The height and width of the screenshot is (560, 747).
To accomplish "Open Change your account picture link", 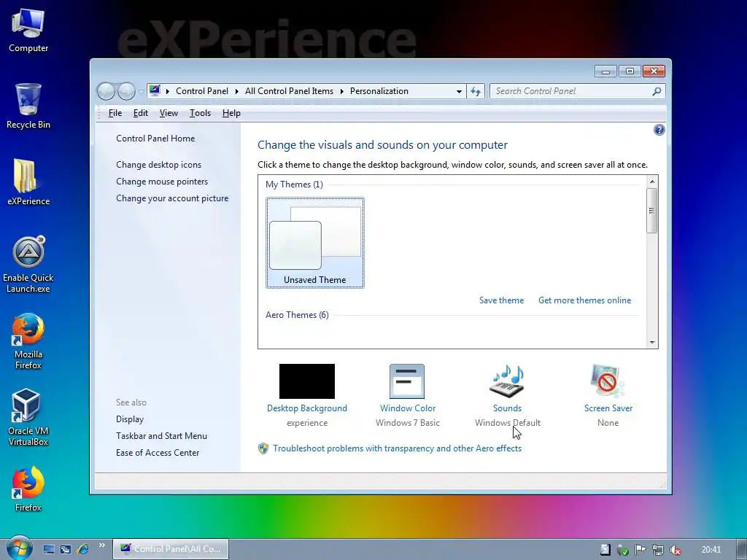I will pyautogui.click(x=172, y=198).
